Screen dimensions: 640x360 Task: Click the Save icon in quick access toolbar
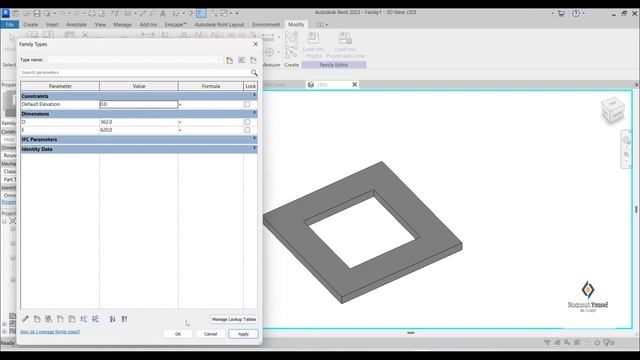(37, 13)
